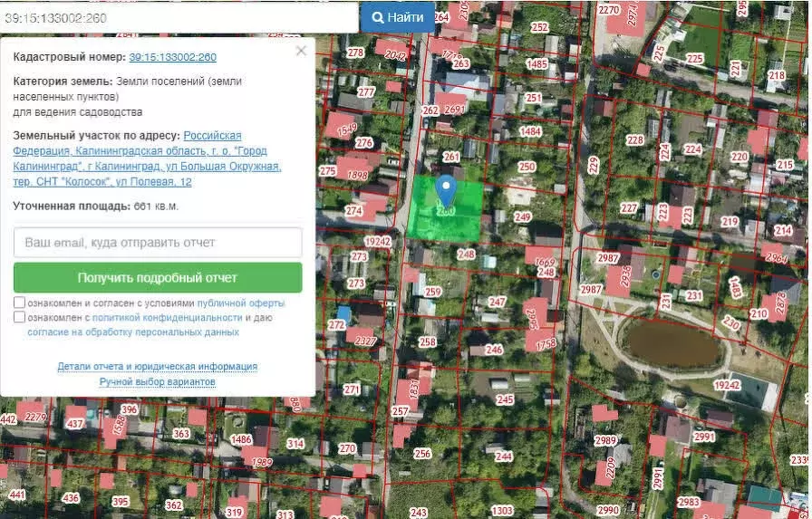Select parcel 245 on the map

coord(505,399)
